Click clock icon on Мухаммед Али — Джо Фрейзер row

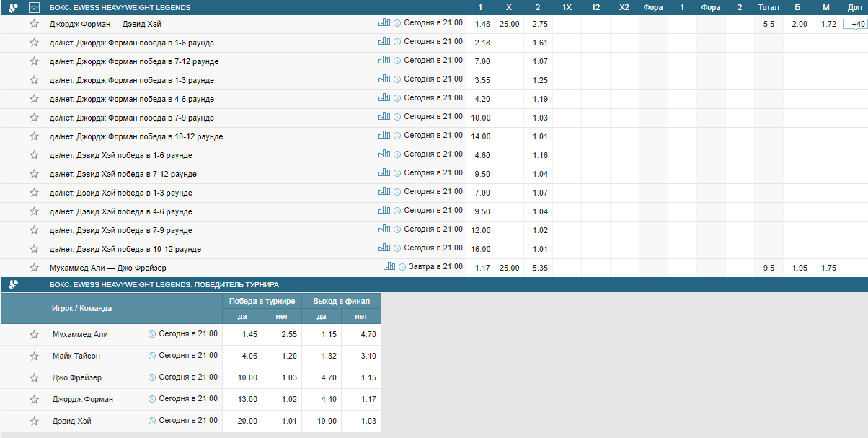coord(402,267)
